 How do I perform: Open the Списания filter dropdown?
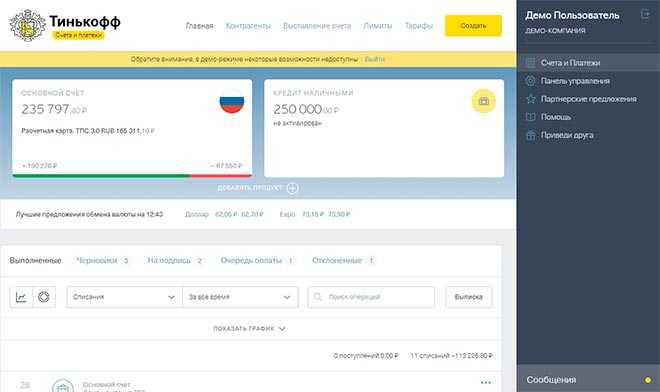[125, 297]
